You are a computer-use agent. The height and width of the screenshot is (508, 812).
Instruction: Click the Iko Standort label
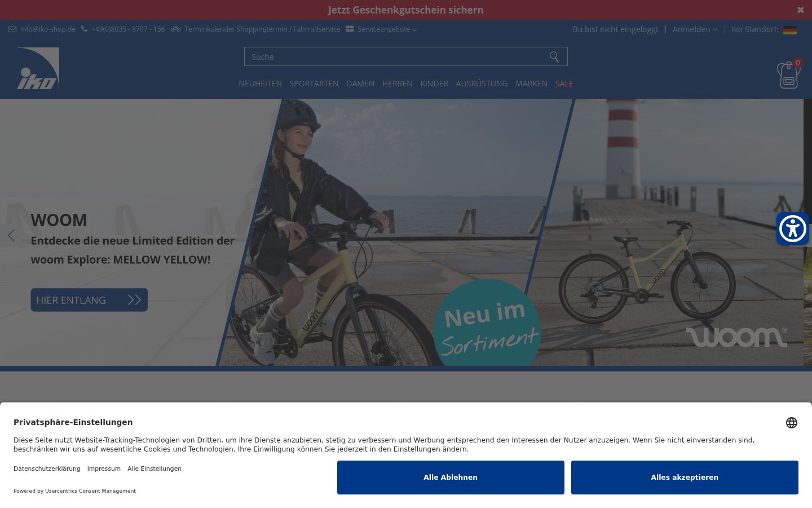point(755,29)
